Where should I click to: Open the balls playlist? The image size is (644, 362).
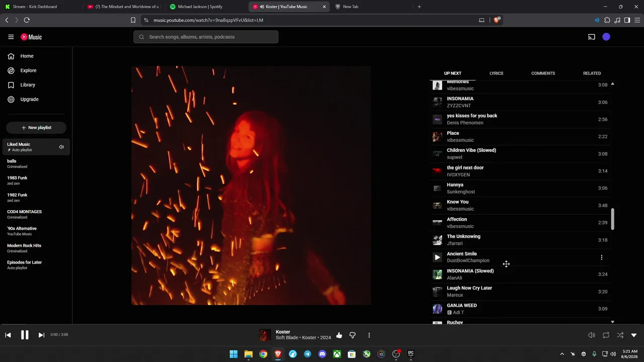click(36, 163)
